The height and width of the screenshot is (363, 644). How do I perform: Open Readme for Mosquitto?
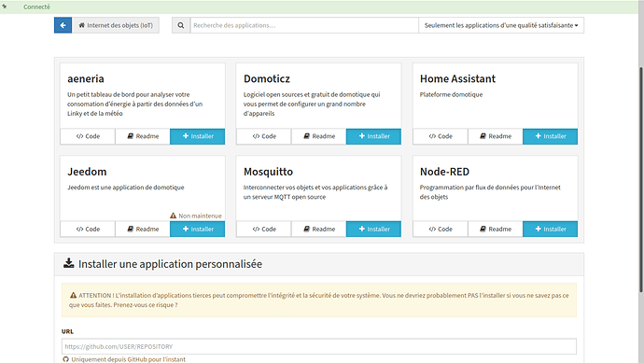tap(319, 230)
